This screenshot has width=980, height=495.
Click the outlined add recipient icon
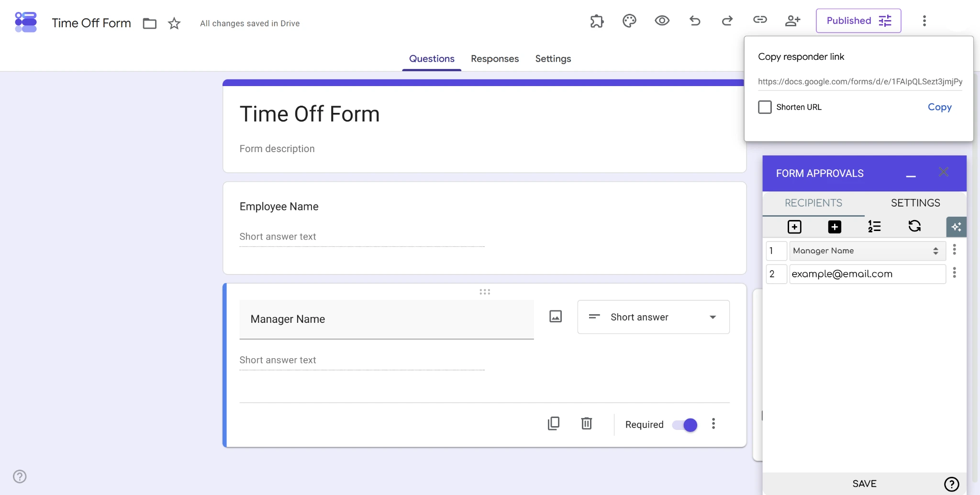coord(794,227)
